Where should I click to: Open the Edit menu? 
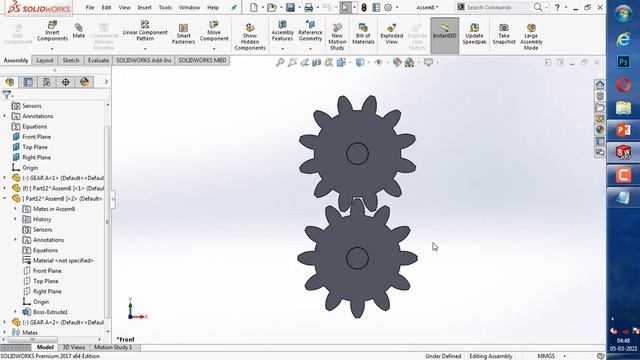pos(107,7)
